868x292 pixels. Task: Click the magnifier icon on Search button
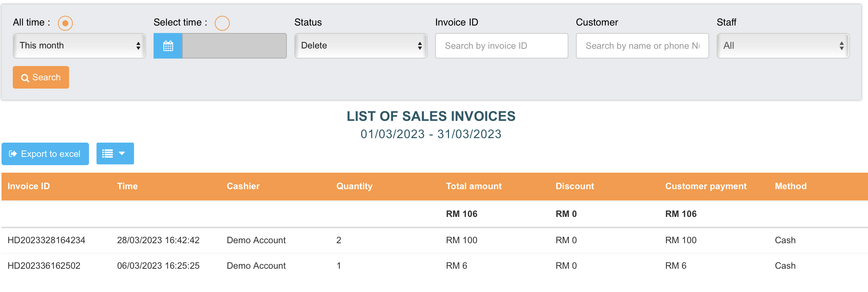[x=25, y=78]
